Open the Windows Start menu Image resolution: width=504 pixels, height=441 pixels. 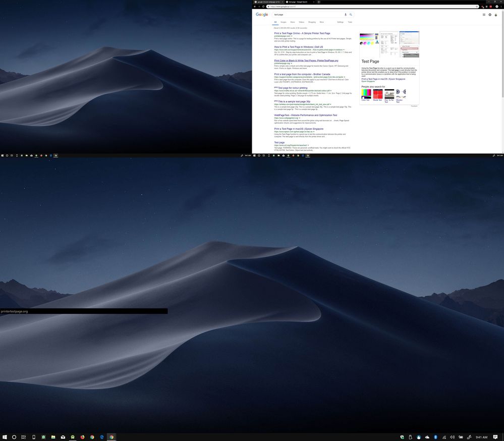tap(5, 436)
